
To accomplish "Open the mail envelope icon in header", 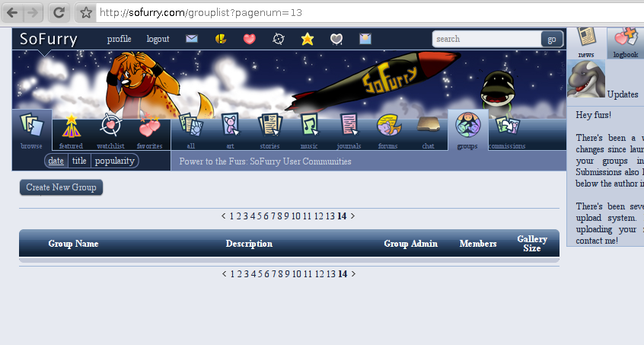I will pos(191,39).
